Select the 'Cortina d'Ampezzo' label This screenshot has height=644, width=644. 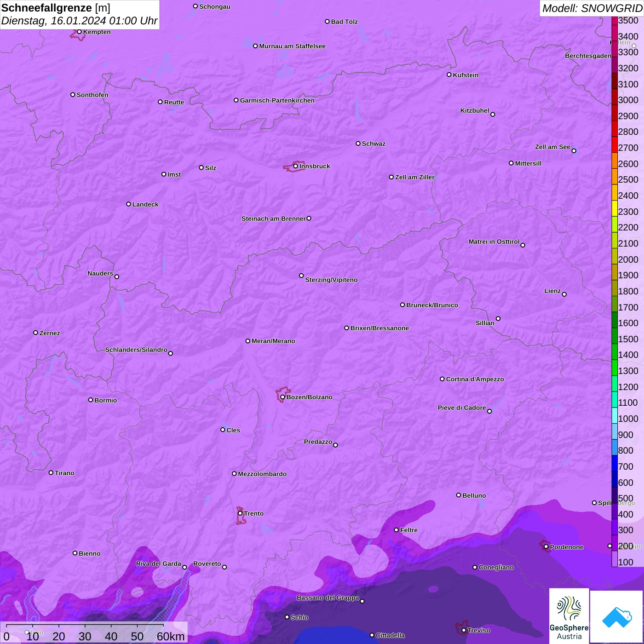[x=475, y=379]
